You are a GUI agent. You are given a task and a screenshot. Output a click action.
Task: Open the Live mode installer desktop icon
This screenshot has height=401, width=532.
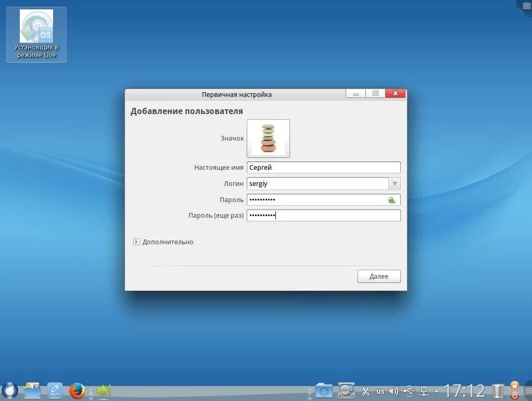[36, 35]
